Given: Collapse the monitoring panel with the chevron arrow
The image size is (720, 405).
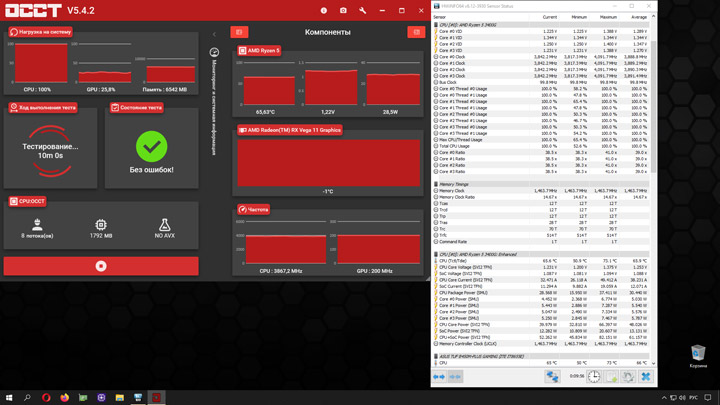Looking at the screenshot, I should click(214, 34).
